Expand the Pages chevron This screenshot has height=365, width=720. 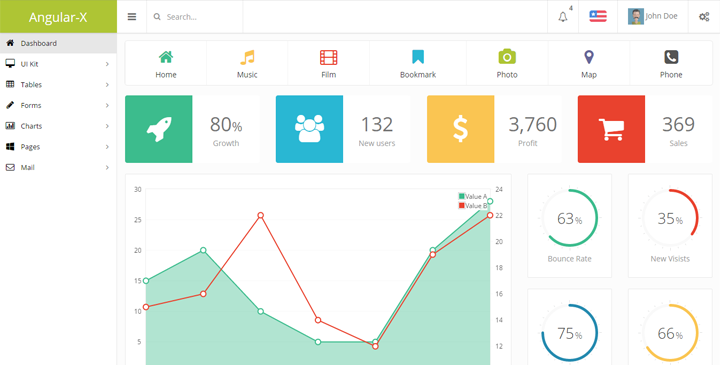point(107,146)
